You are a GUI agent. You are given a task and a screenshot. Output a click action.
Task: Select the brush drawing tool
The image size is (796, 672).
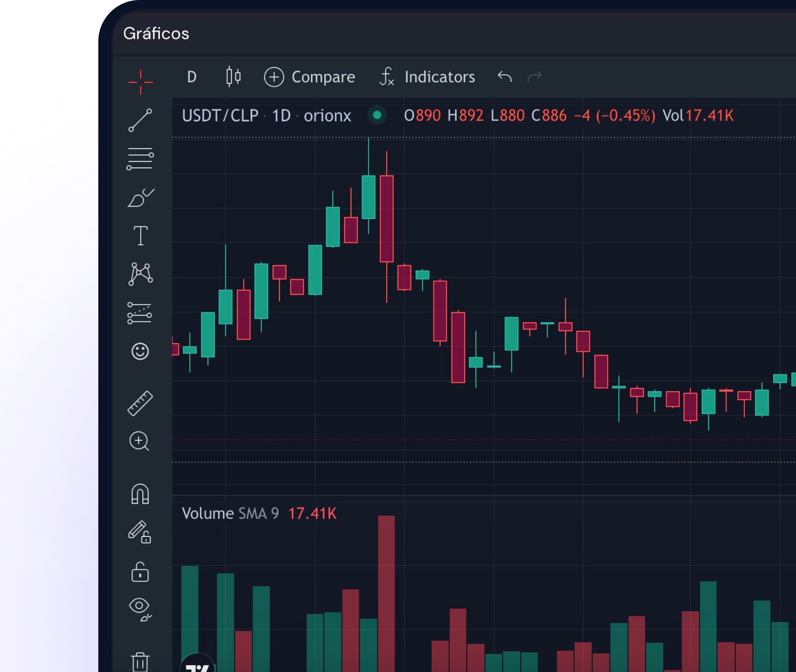tap(141, 198)
